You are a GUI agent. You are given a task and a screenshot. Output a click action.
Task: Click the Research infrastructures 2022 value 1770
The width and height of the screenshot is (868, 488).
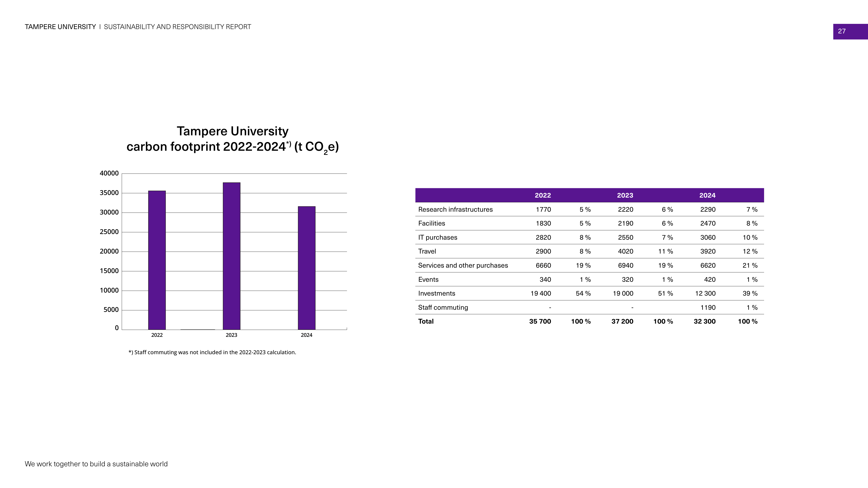pyautogui.click(x=544, y=210)
